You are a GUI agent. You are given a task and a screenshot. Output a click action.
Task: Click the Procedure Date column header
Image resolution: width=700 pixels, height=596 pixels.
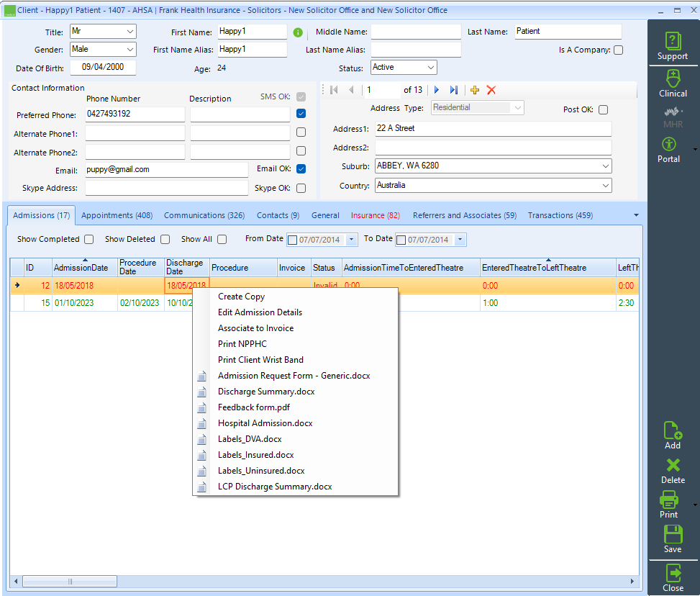click(141, 268)
